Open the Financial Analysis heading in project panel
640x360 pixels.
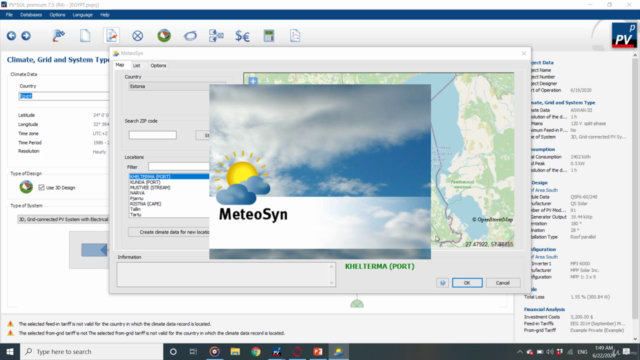tap(544, 309)
